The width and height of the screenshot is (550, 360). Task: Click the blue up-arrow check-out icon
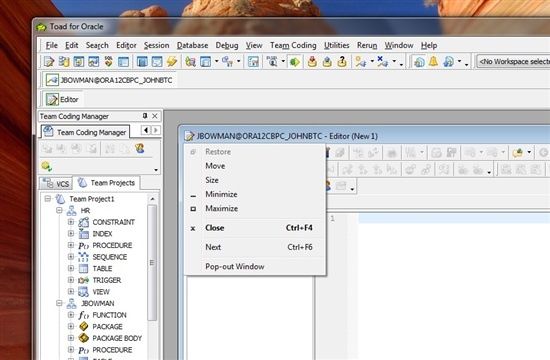click(327, 62)
